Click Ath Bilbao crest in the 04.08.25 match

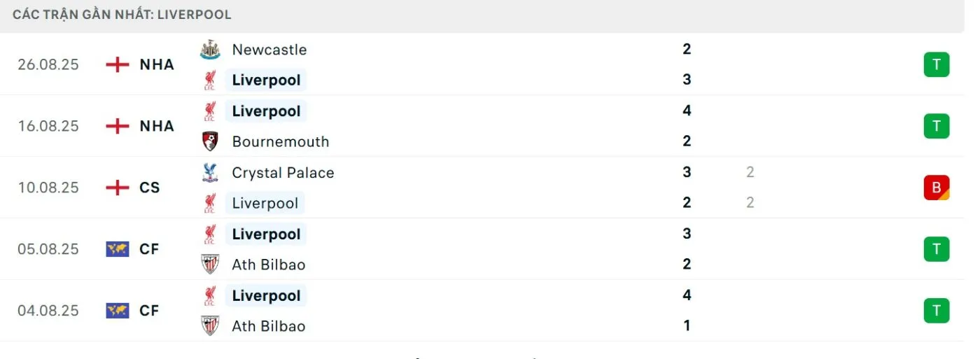click(x=210, y=326)
